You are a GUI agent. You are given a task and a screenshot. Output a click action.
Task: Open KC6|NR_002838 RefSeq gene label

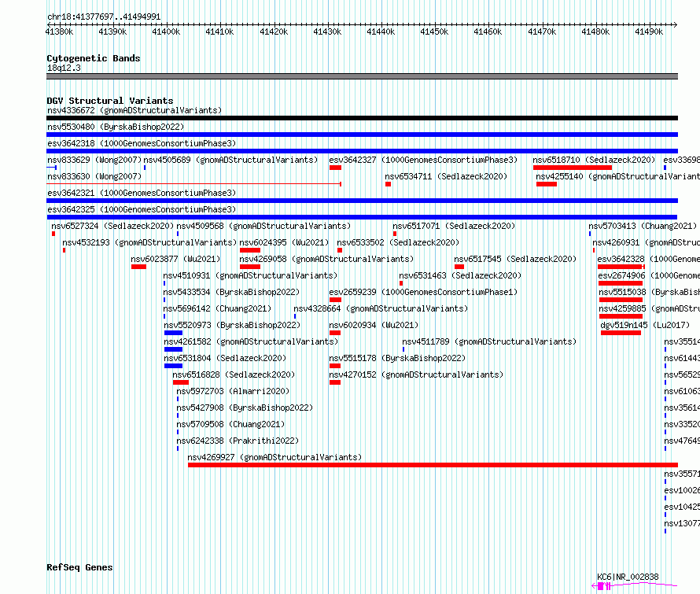628,577
